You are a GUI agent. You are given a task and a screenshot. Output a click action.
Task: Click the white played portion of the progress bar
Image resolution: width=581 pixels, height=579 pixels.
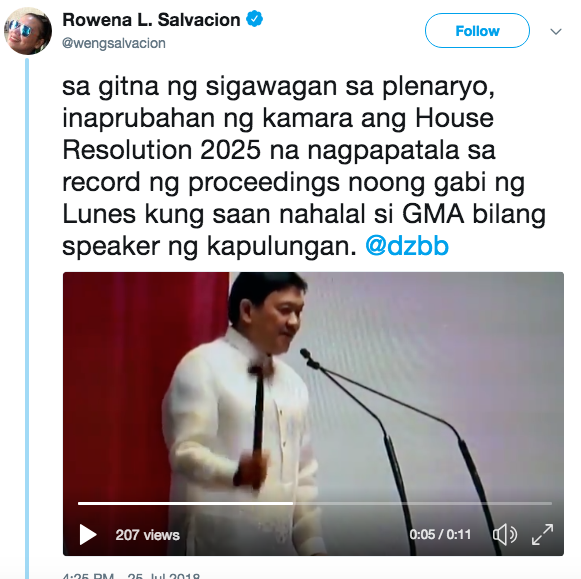[185, 503]
